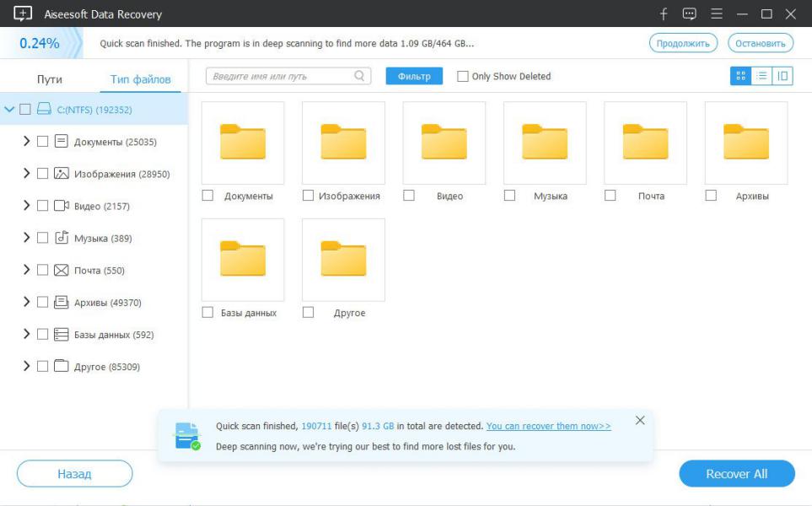
Task: Switch to content detail view
Action: click(782, 76)
